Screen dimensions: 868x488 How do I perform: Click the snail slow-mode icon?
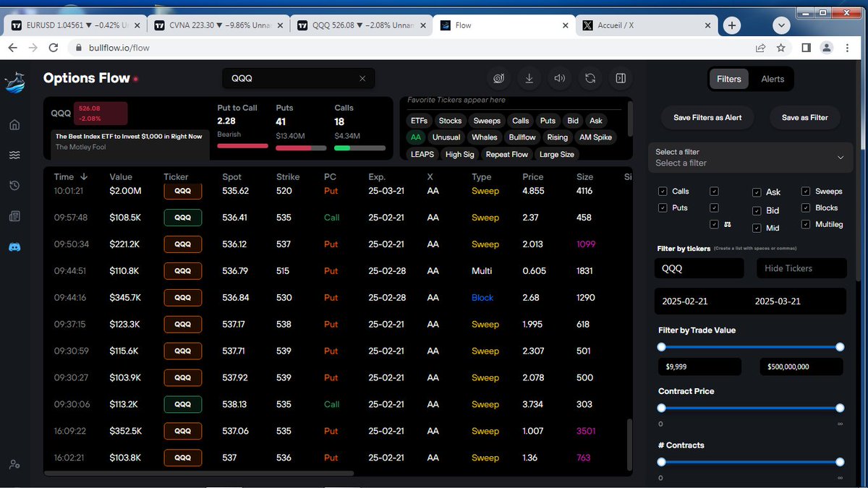499,78
